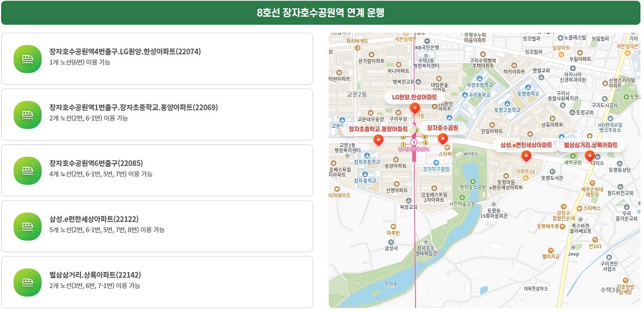This screenshot has width=644, height=312.
Task: Click 장자못 lake label on map
Action: pos(390,285)
